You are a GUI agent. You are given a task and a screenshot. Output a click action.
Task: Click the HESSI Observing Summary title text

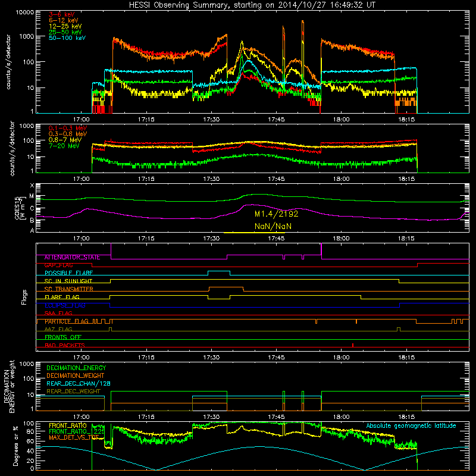coord(252,5)
